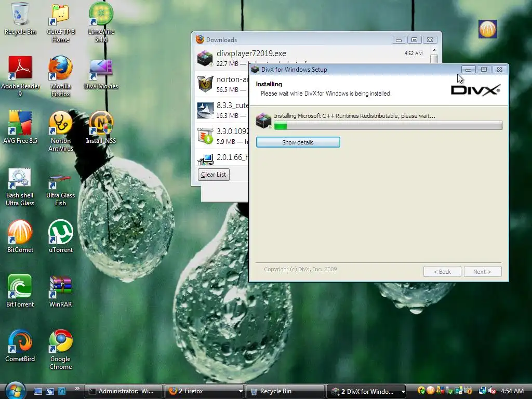Viewport: 532px width, 399px height.
Task: Launch the CometBird desktop shortcut
Action: click(x=20, y=345)
